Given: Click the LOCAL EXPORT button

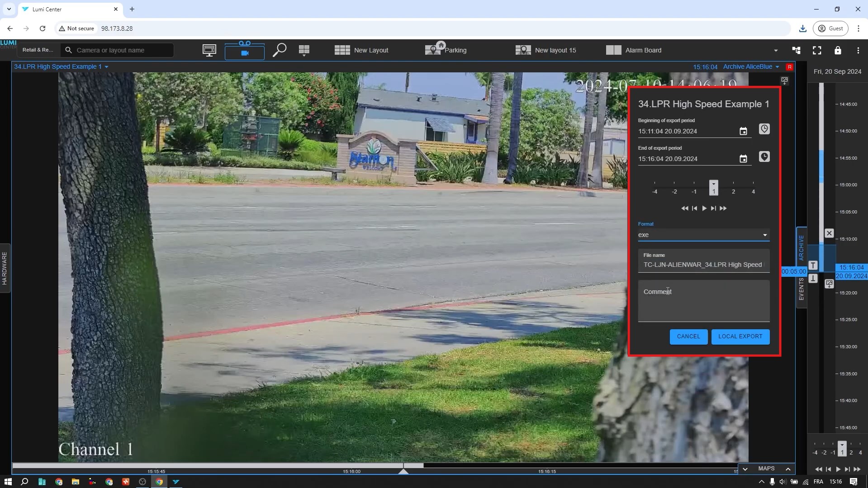Looking at the screenshot, I should click(x=740, y=336).
